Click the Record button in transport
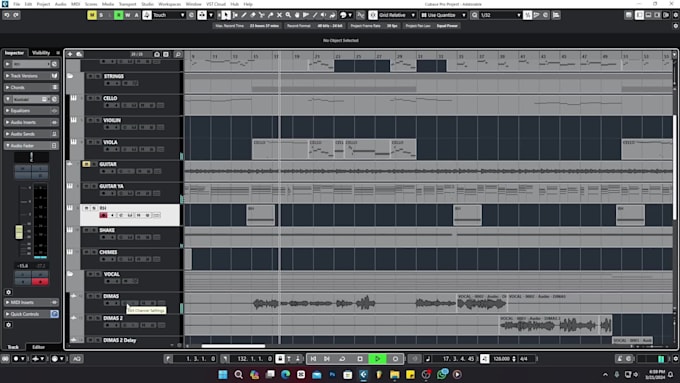This screenshot has width=680, height=383. (x=395, y=359)
